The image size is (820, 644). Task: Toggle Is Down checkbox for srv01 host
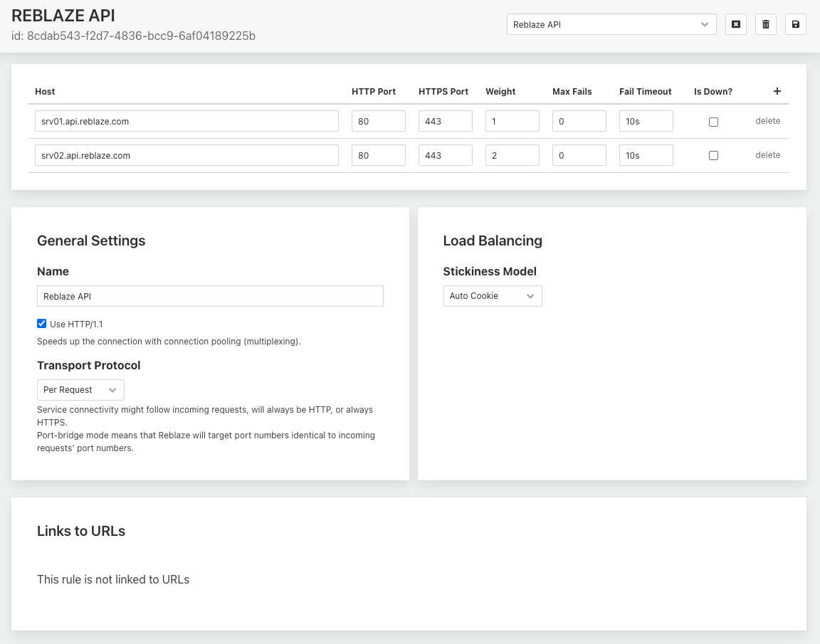pyautogui.click(x=713, y=122)
